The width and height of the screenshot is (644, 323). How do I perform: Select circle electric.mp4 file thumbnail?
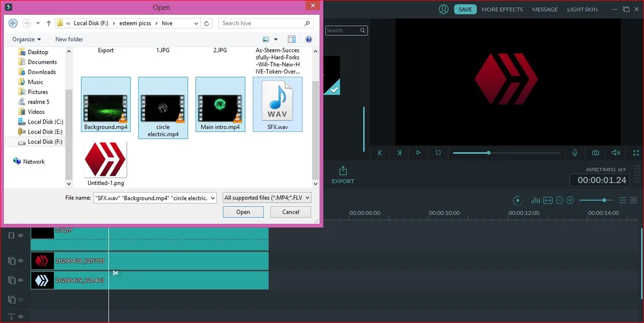tap(163, 107)
